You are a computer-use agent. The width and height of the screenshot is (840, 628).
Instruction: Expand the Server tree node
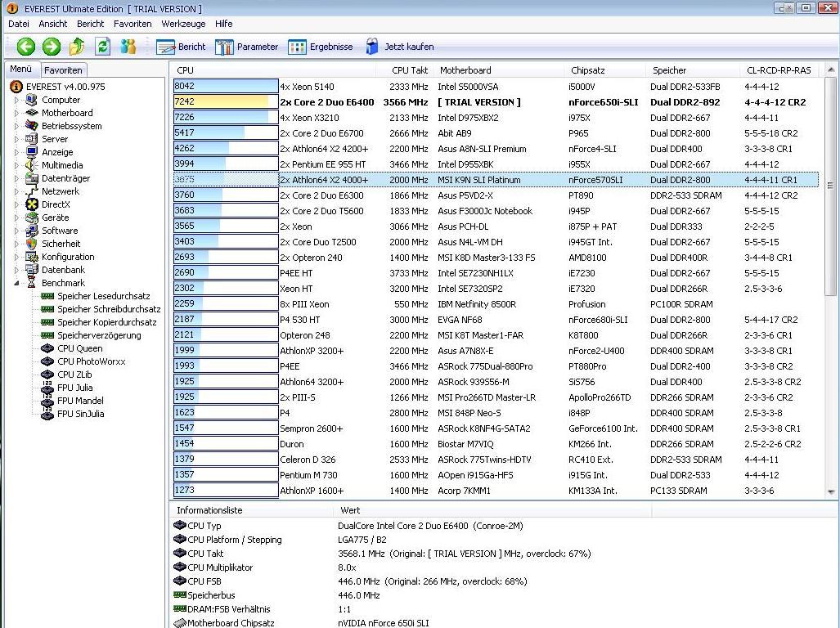pyautogui.click(x=16, y=139)
